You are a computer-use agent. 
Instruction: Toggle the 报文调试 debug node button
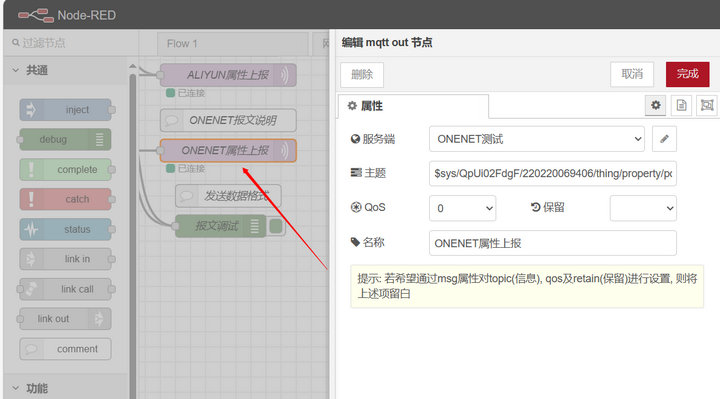tap(276, 226)
